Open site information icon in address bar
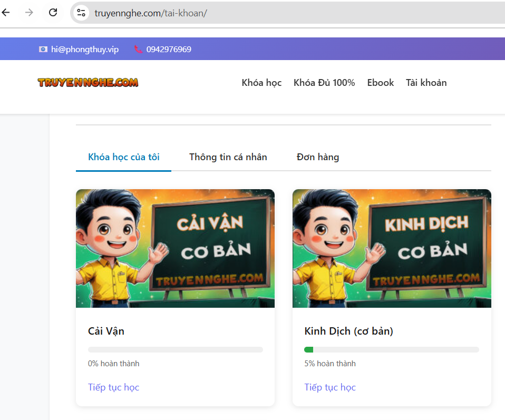Image resolution: width=505 pixels, height=420 pixels. (81, 13)
